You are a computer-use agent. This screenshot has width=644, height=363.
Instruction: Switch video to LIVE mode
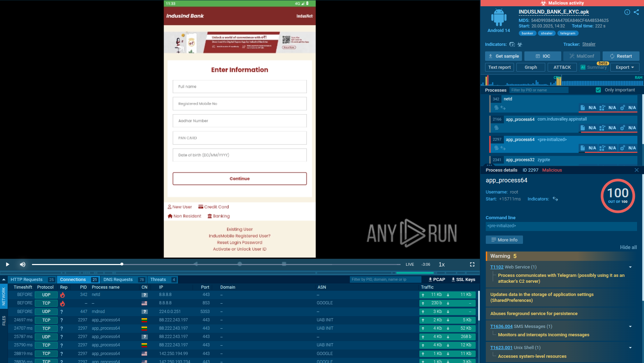click(x=410, y=264)
